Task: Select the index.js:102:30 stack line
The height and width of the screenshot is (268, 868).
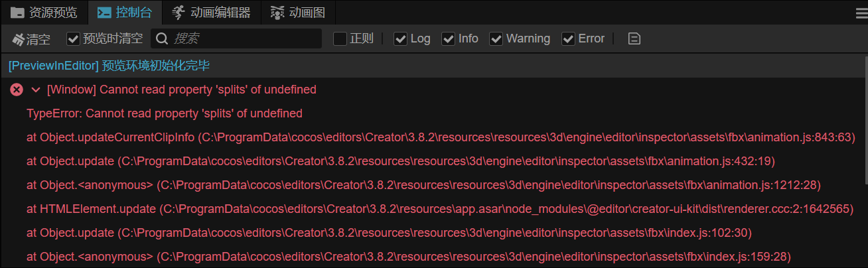Action: coord(389,233)
